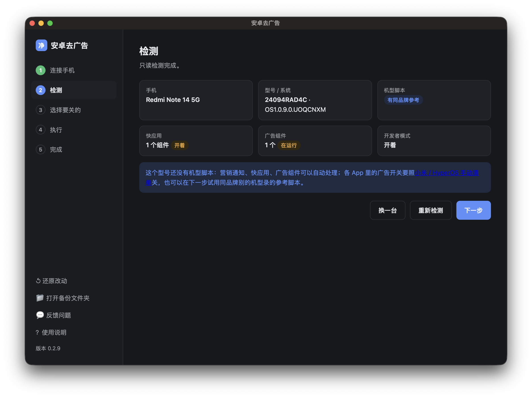Click the orange 开着 badge in 快应用
Screen dimensions: 532x398
tap(179, 145)
